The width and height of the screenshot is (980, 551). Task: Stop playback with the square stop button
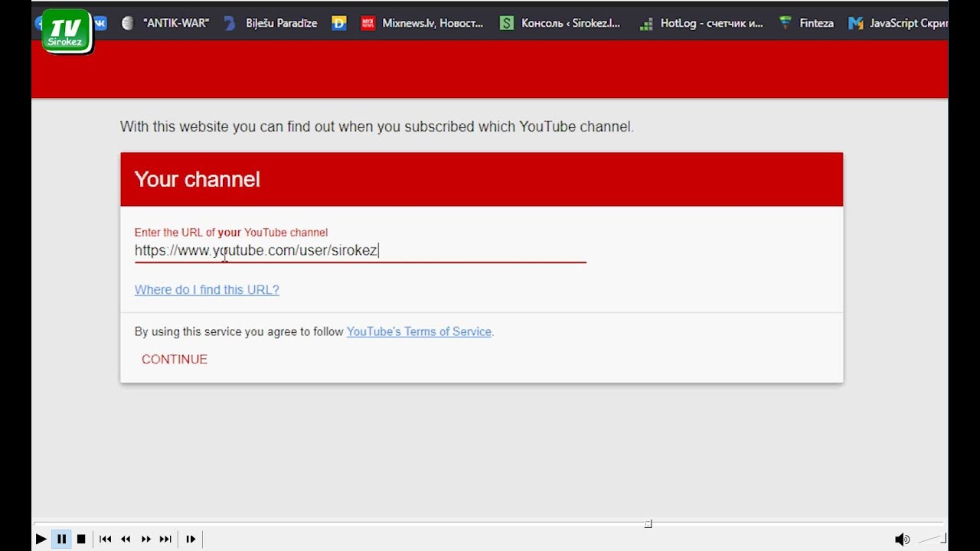coord(81,539)
